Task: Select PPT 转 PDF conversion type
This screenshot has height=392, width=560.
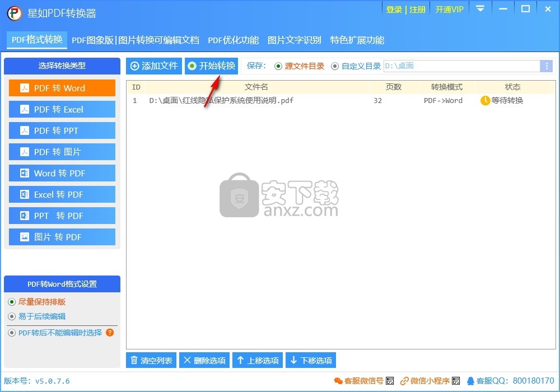Action: click(62, 216)
